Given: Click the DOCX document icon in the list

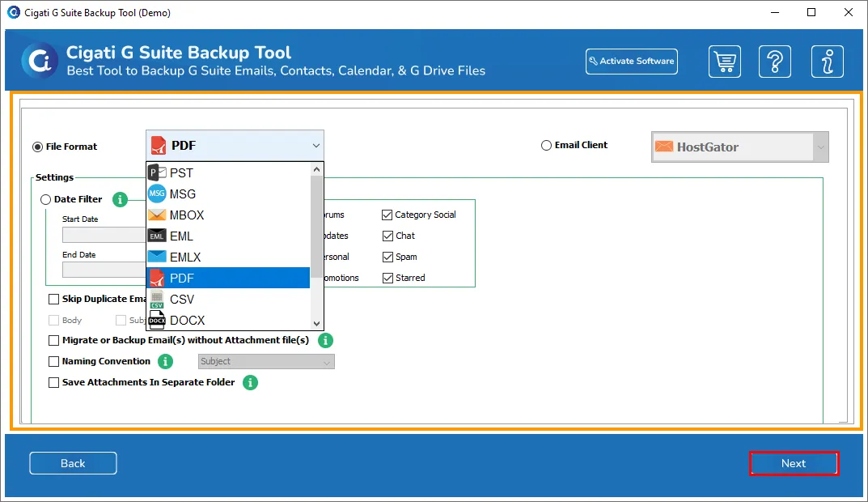Looking at the screenshot, I should point(157,321).
